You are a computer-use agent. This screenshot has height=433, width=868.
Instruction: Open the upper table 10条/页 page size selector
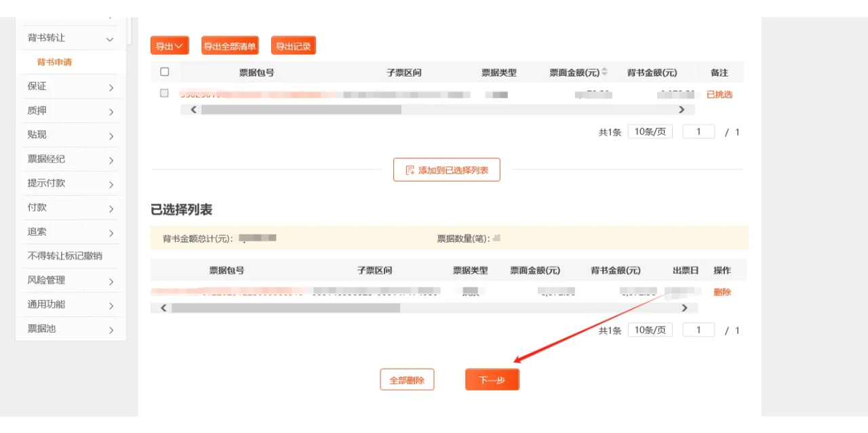(650, 131)
